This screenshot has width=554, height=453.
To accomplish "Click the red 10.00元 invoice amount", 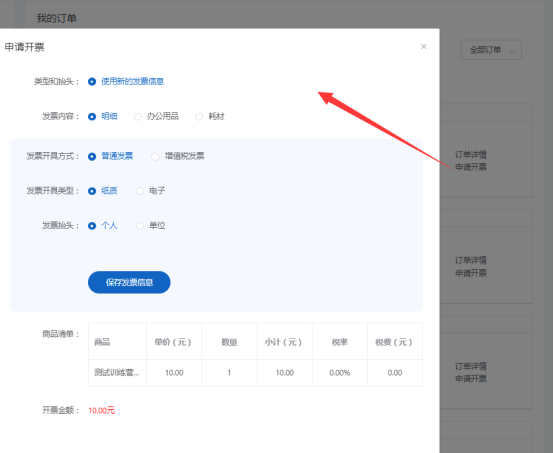I will (101, 410).
